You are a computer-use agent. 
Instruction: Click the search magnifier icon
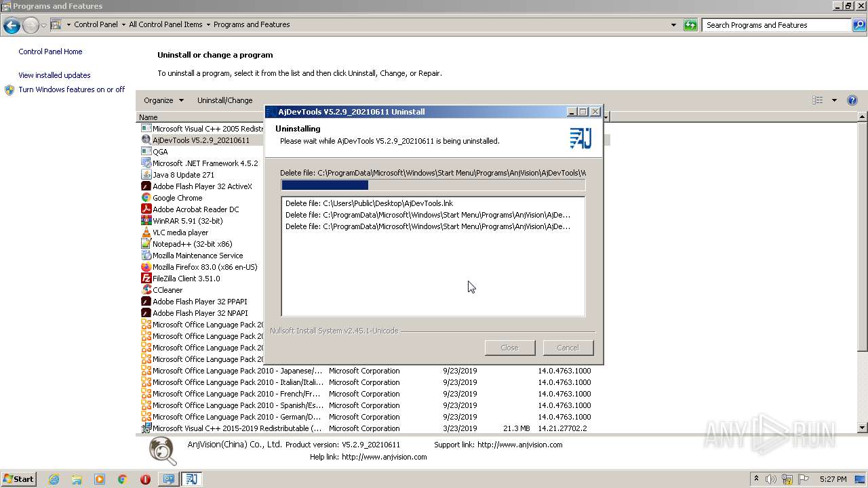pos(859,25)
